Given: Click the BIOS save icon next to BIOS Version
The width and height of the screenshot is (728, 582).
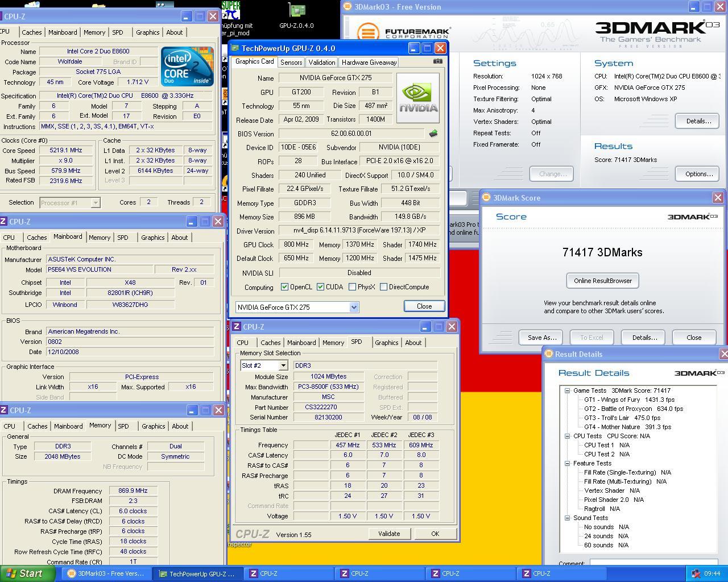Looking at the screenshot, I should (x=433, y=134).
